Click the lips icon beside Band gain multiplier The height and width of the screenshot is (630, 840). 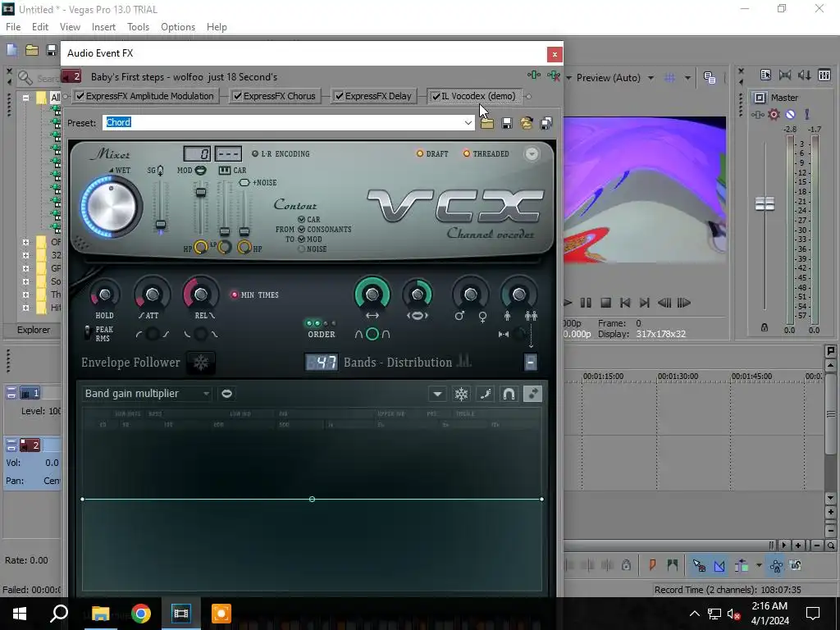(226, 394)
